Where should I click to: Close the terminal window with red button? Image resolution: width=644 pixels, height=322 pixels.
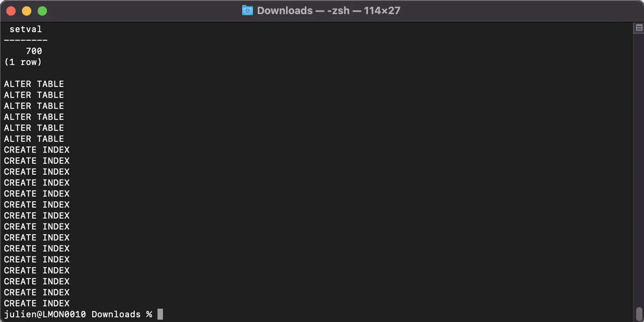(11, 11)
